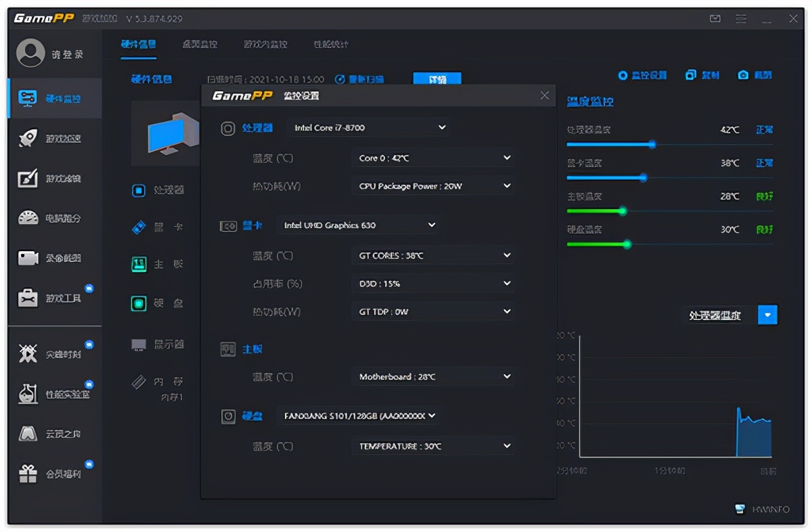Open the rocket game acceleration sidebar icon

(x=28, y=138)
